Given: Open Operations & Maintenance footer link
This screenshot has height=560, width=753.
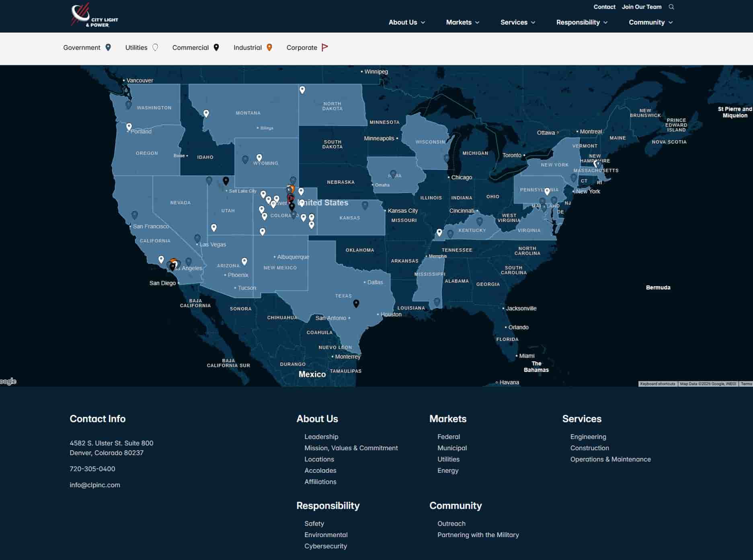Looking at the screenshot, I should [610, 459].
